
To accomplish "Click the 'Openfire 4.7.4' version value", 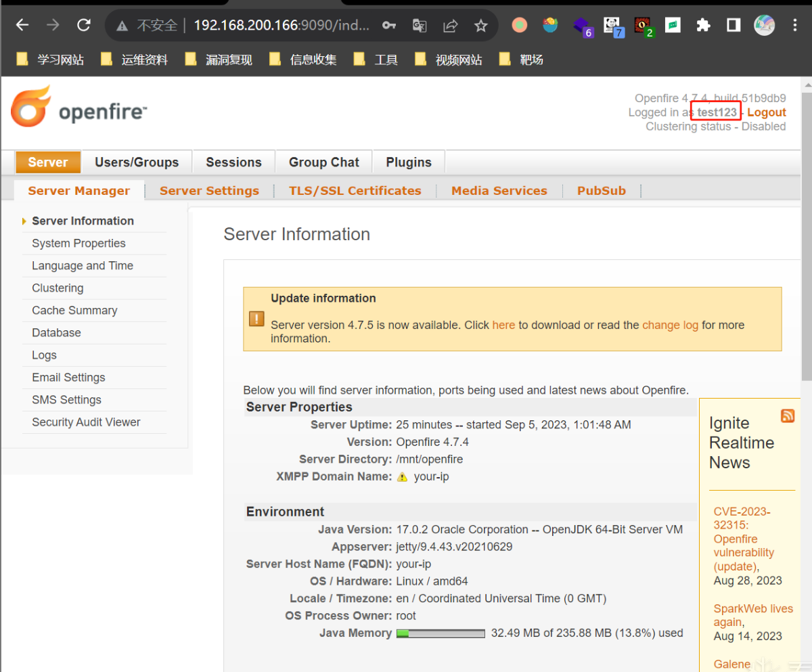I will point(432,442).
